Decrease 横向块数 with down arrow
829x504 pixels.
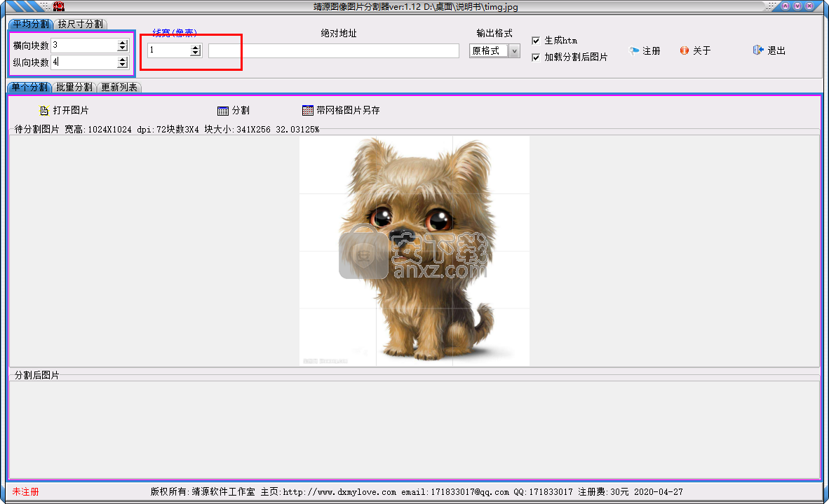coord(123,48)
